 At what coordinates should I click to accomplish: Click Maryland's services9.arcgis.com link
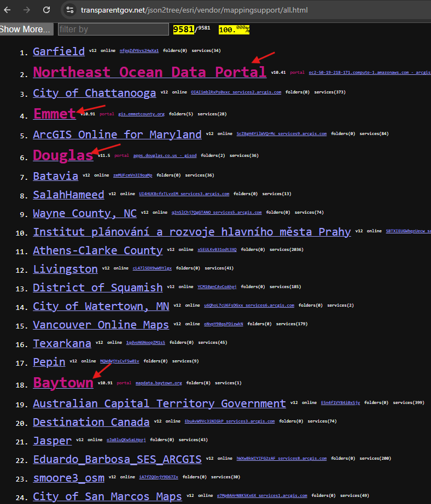pos(282,134)
